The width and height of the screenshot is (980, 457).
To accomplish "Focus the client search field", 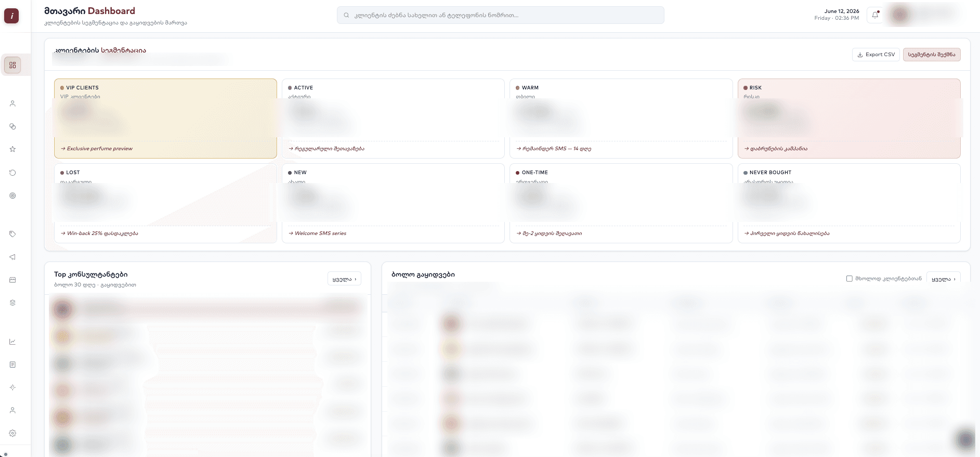I will pos(501,15).
